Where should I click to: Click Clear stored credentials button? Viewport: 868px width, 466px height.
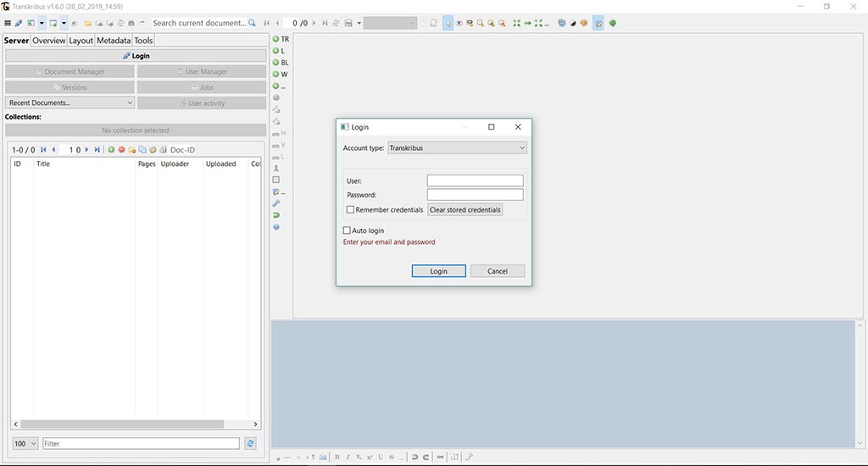[465, 210]
